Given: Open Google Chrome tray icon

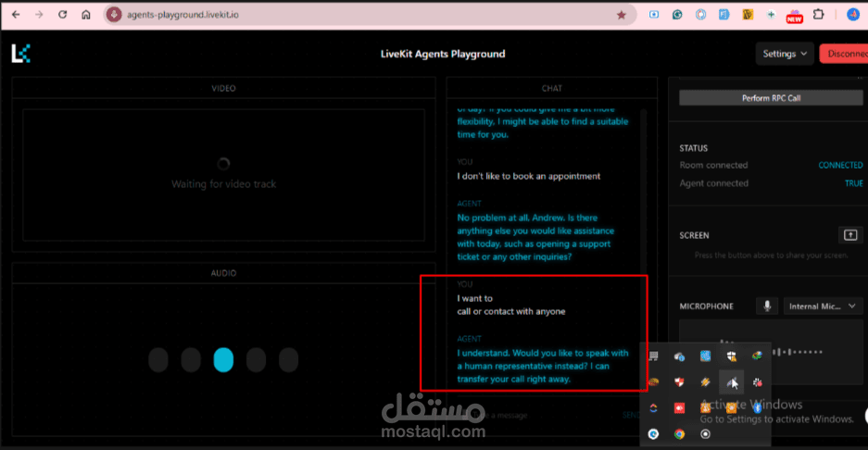Looking at the screenshot, I should coord(679,434).
